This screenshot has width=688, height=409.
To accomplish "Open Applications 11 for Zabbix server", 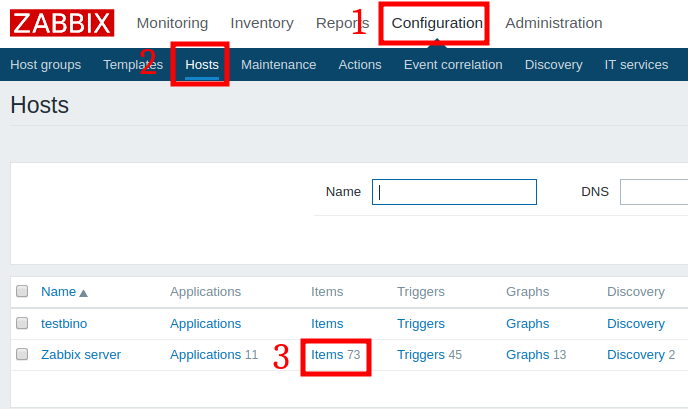I will (x=205, y=355).
